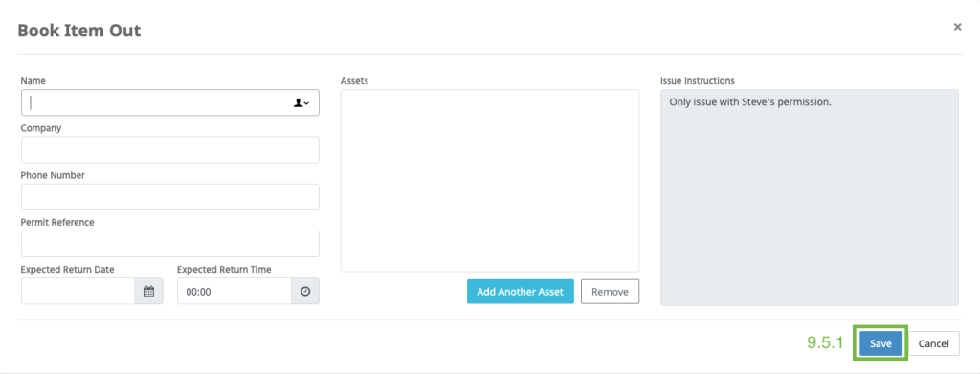
Task: Click the Permit Reference field
Action: click(x=170, y=244)
